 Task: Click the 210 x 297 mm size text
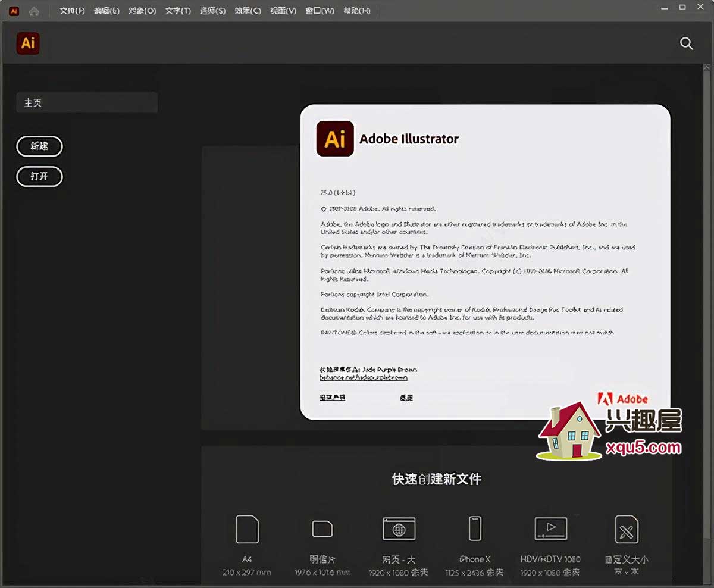[247, 573]
